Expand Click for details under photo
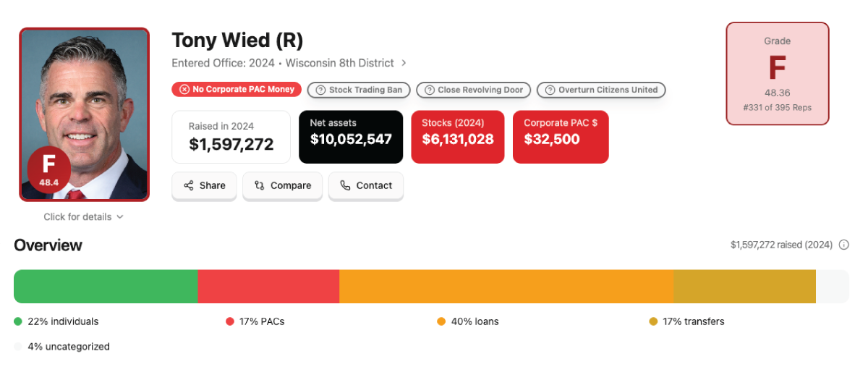Viewport: 868px width, 367px height. pos(83,217)
